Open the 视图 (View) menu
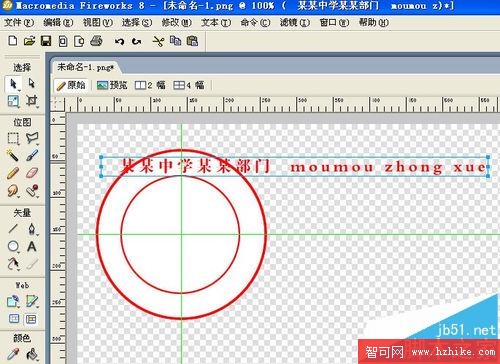The height and width of the screenshot is (364, 500). click(x=98, y=23)
